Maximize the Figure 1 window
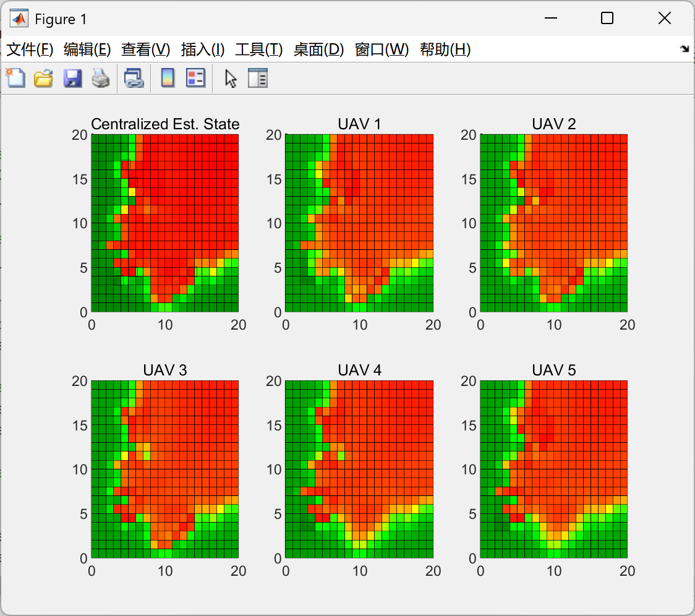 607,18
